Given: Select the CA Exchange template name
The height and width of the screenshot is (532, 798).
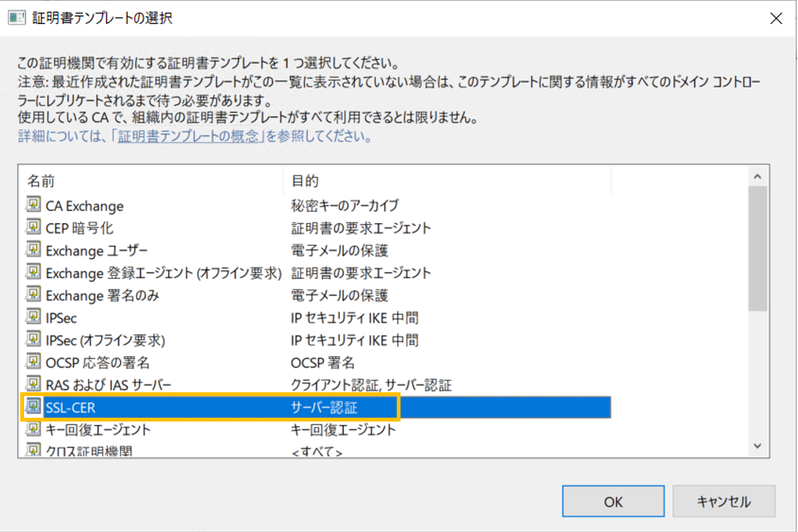Looking at the screenshot, I should (x=84, y=206).
